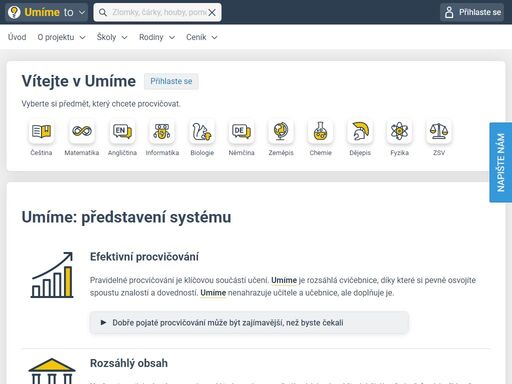The image size is (512, 384).
Task: Click the temple building icon
Action: (52, 371)
